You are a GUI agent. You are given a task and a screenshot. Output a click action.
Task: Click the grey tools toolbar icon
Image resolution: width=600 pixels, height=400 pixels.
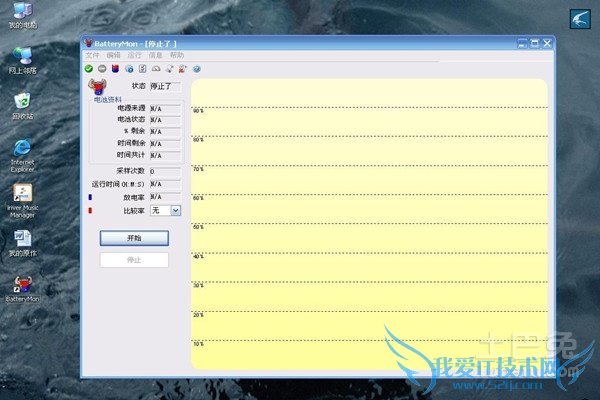[170, 69]
